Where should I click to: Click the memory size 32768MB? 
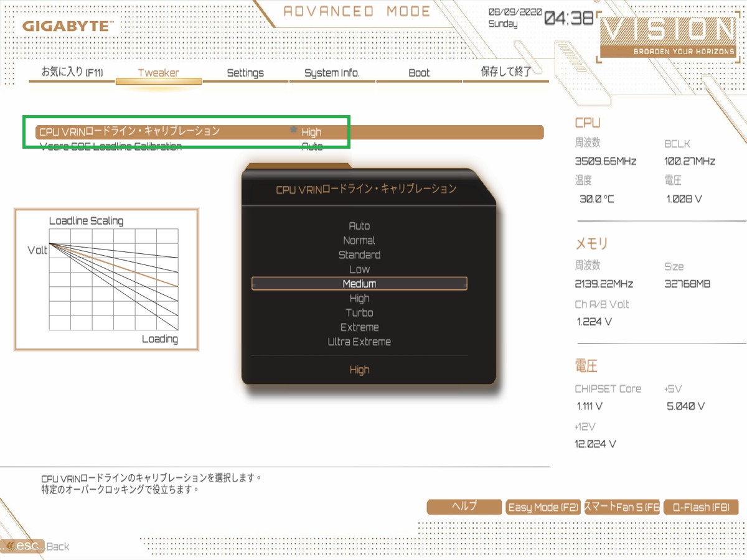pyautogui.click(x=687, y=284)
